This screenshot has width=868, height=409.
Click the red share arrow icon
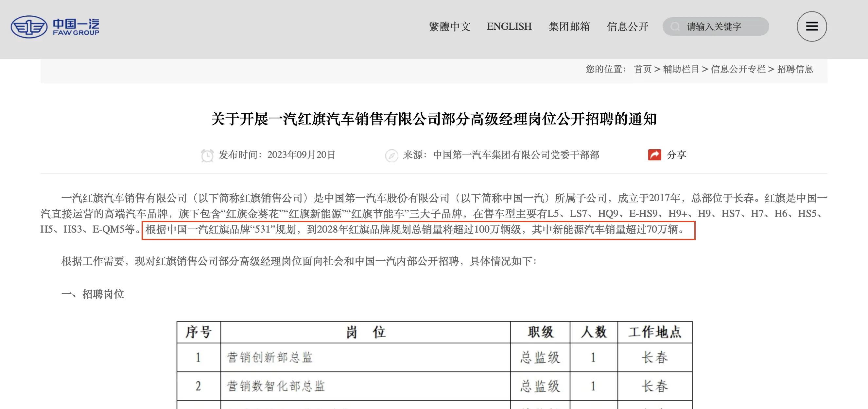click(x=654, y=155)
